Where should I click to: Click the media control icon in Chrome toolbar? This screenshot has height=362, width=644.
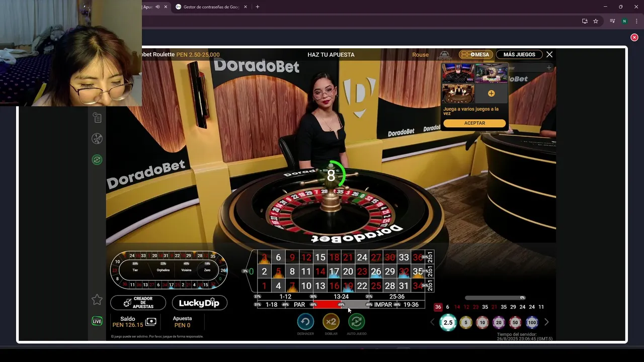612,21
